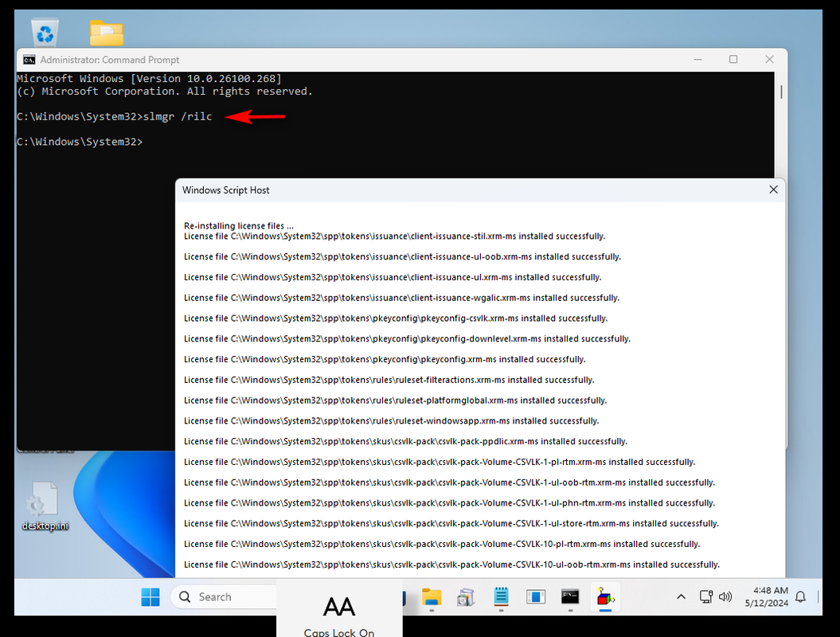Viewport: 840px width, 637px height.
Task: Close the Administrator: Command Prompt window
Action: pyautogui.click(x=769, y=60)
